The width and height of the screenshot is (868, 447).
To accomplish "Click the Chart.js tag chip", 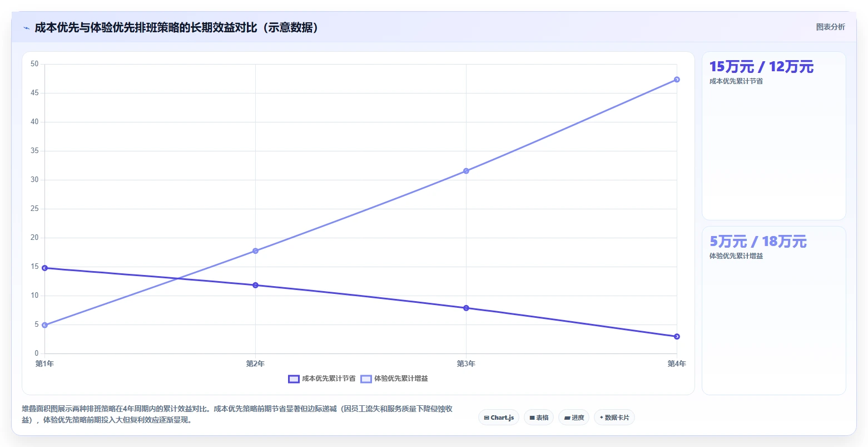I will (x=499, y=417).
